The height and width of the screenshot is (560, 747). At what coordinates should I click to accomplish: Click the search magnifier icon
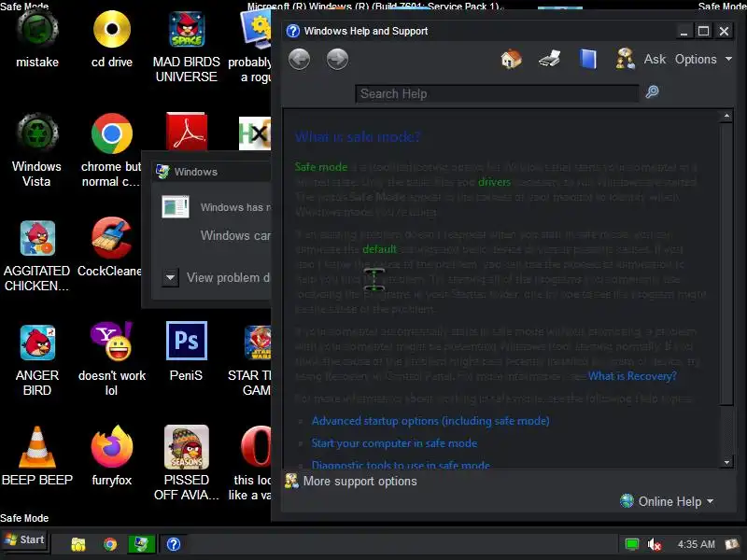652,91
